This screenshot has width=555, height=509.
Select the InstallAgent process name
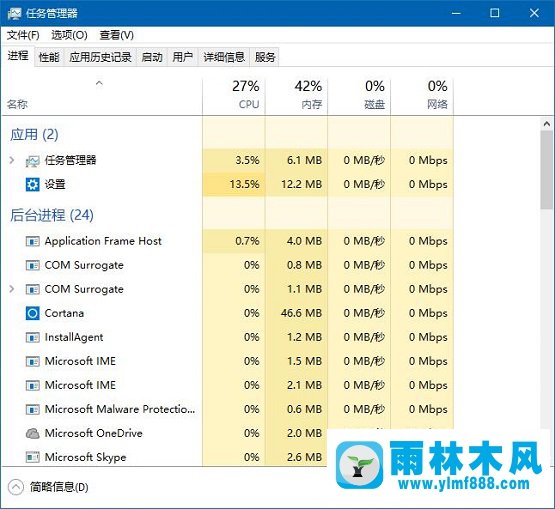pyautogui.click(x=74, y=337)
